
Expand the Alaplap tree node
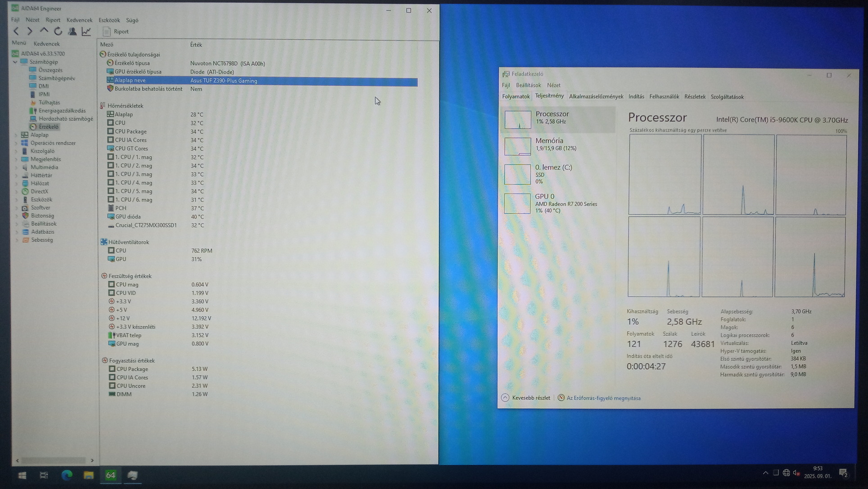(17, 135)
